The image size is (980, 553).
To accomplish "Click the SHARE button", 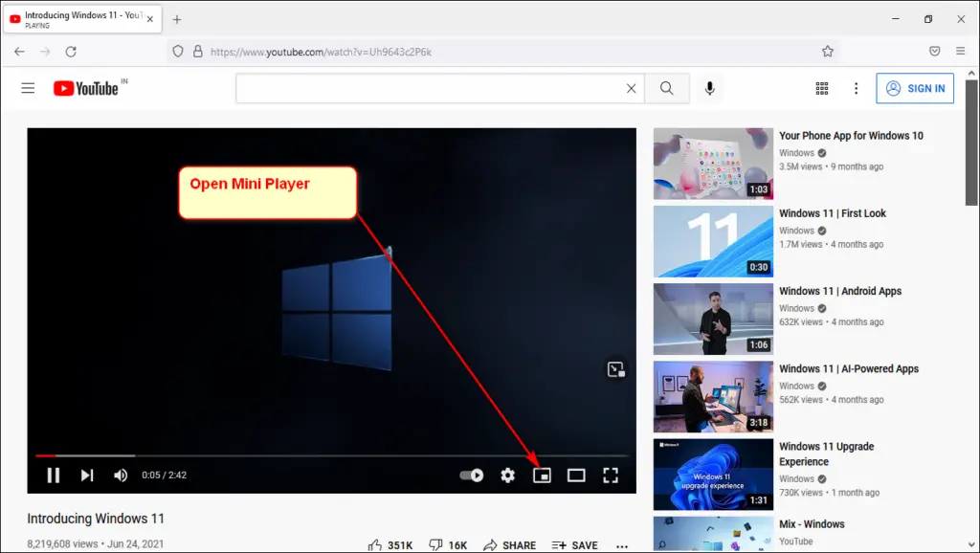I will coord(509,545).
